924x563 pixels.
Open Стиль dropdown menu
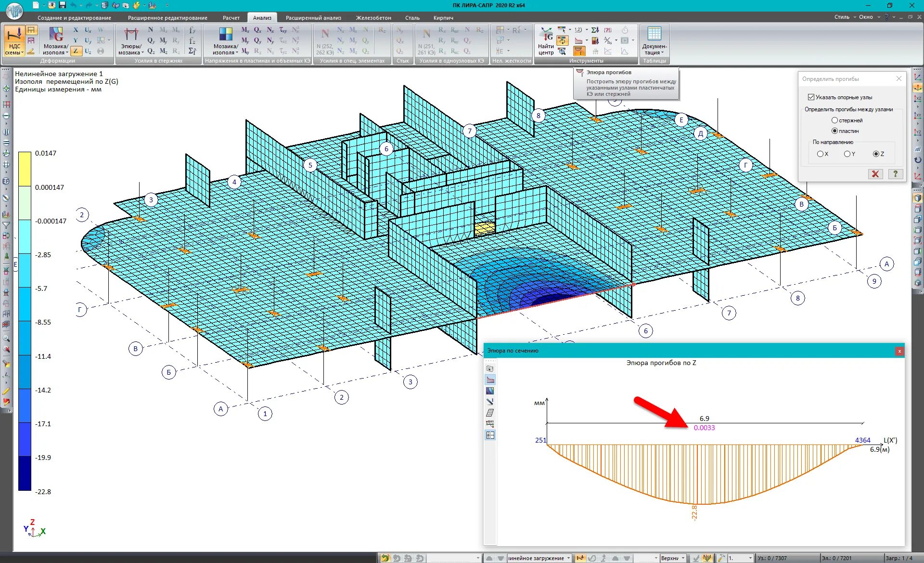(x=845, y=17)
